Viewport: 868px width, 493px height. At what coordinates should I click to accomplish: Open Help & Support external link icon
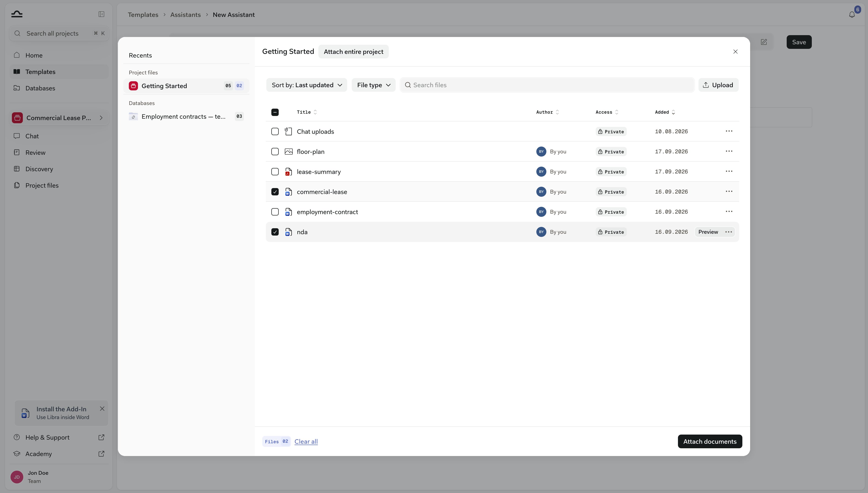coord(101,438)
